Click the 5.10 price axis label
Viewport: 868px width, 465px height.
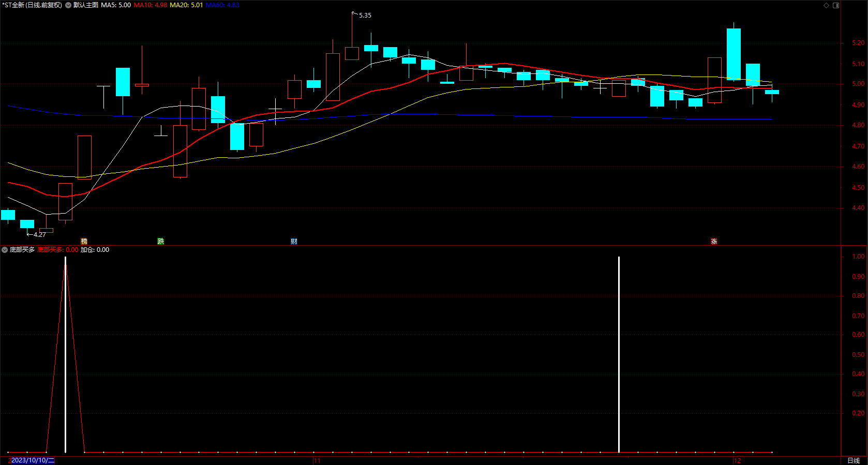858,64
